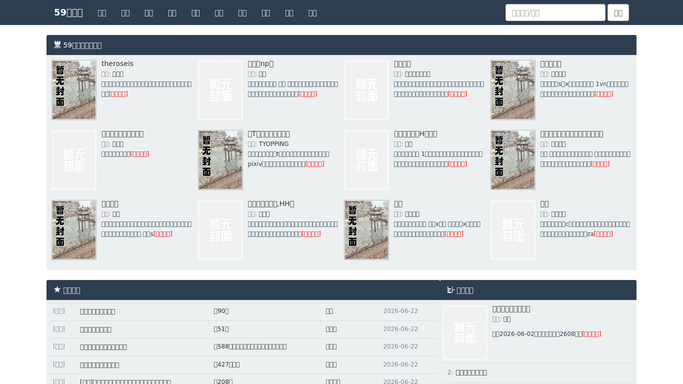Click the crown icon in the 59 recommendations header
The width and height of the screenshot is (683, 384).
click(x=57, y=44)
